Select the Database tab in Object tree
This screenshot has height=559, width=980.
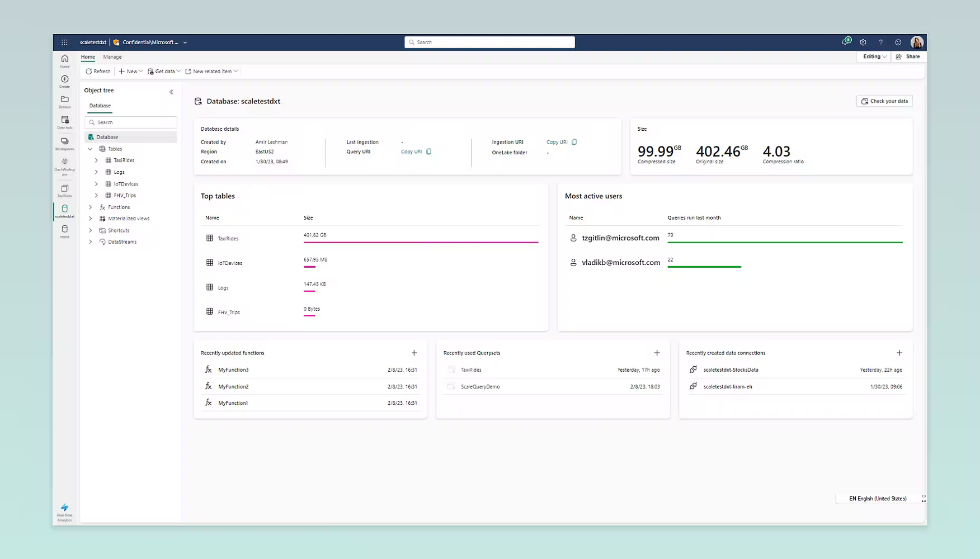click(x=100, y=106)
